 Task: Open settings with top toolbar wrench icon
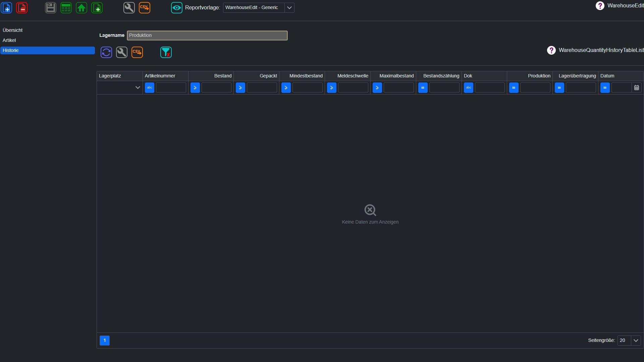(129, 7)
